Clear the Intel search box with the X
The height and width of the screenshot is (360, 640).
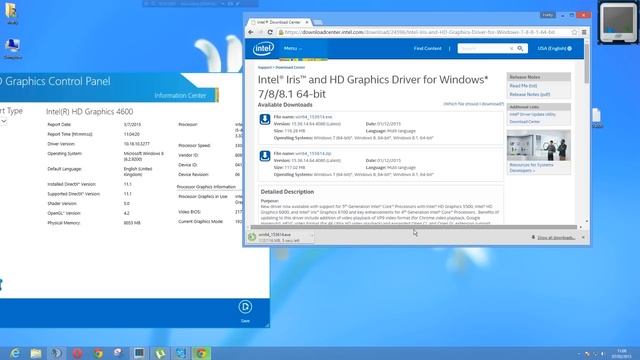coord(511,48)
